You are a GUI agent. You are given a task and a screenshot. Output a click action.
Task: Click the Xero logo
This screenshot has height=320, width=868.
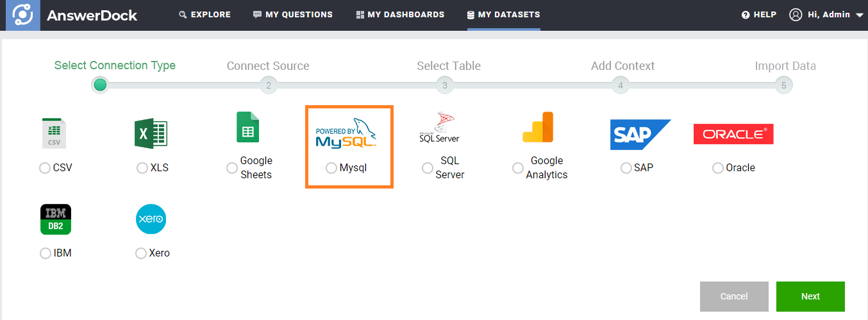tap(151, 219)
